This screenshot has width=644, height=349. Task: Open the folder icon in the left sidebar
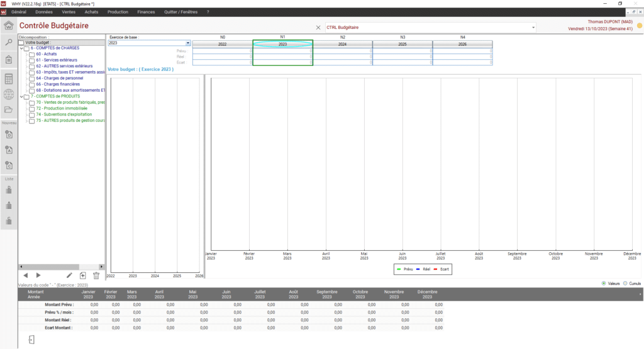(9, 109)
